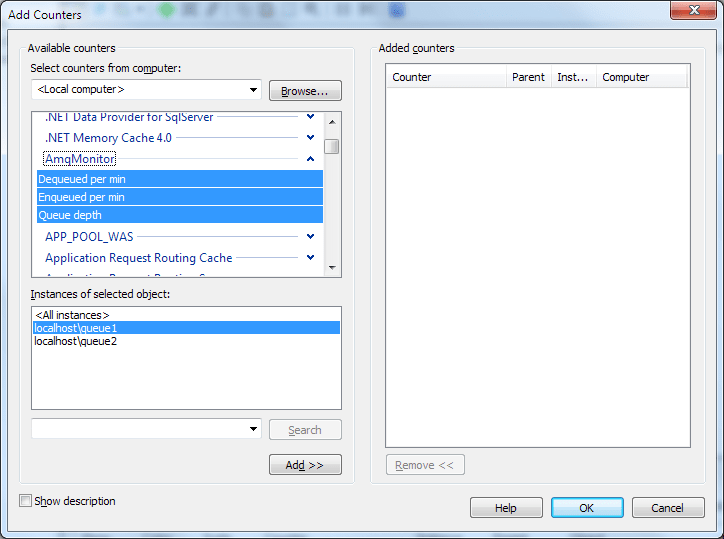Image resolution: width=724 pixels, height=539 pixels.
Task: Collapse the AmqMonitor counter category
Action: [310, 159]
